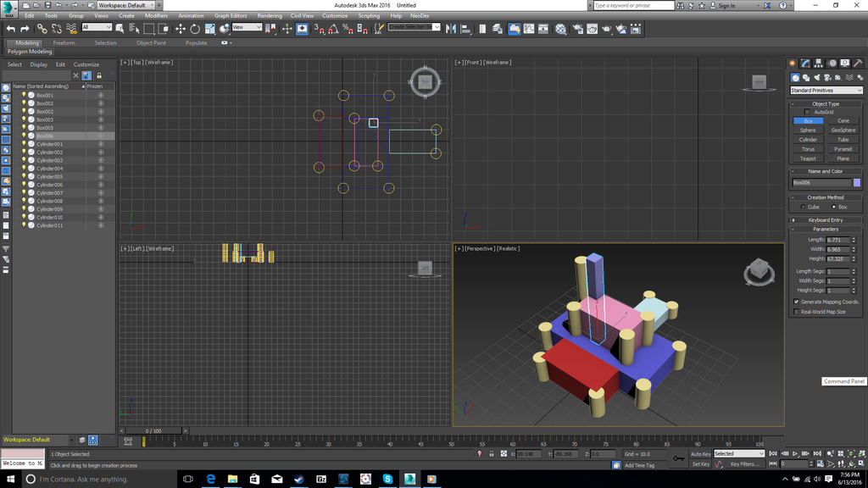Image resolution: width=868 pixels, height=488 pixels.
Task: Click the time slider 0 / 100 handle
Action: click(153, 430)
